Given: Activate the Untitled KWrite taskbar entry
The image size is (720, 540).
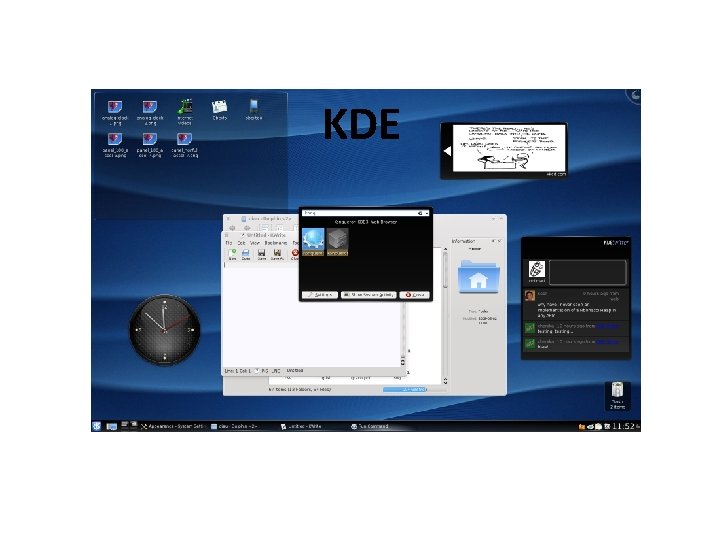Looking at the screenshot, I should click(303, 427).
